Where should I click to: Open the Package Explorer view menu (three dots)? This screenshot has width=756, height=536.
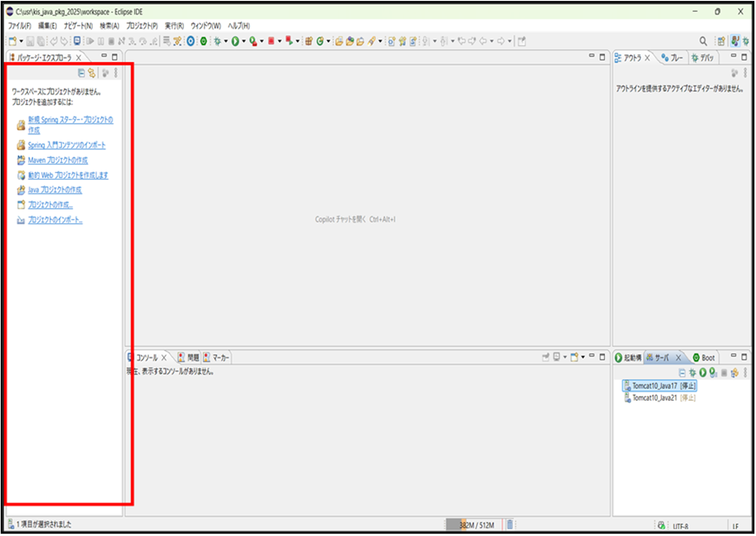coord(116,73)
